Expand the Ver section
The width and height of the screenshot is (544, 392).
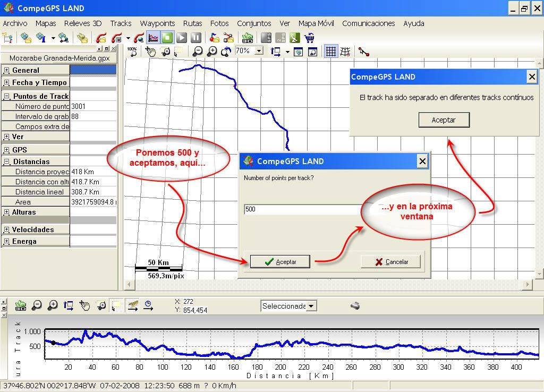pyautogui.click(x=6, y=137)
